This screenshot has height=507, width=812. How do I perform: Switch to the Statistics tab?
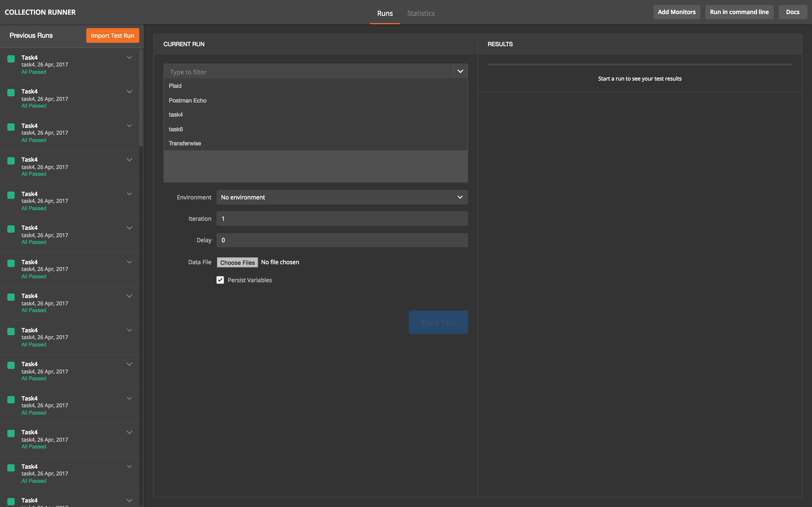[x=420, y=14]
